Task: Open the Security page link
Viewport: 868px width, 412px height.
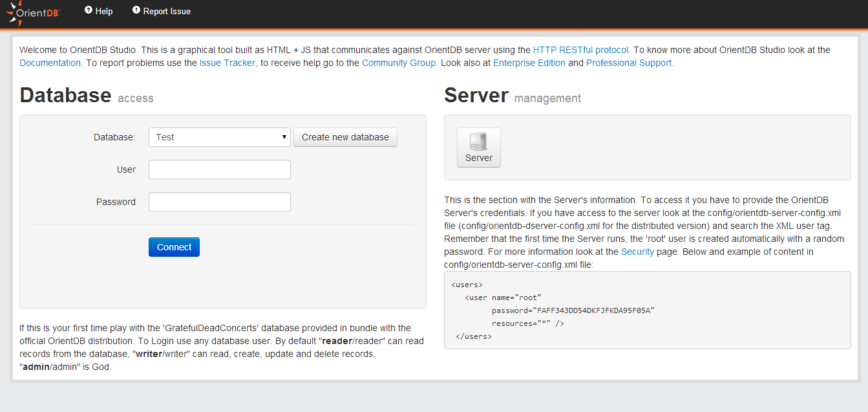Action: coord(637,252)
